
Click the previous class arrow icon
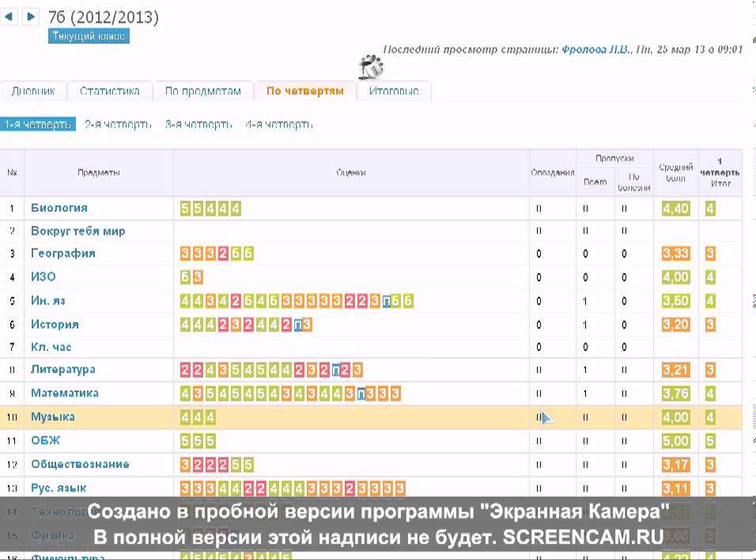(9, 16)
